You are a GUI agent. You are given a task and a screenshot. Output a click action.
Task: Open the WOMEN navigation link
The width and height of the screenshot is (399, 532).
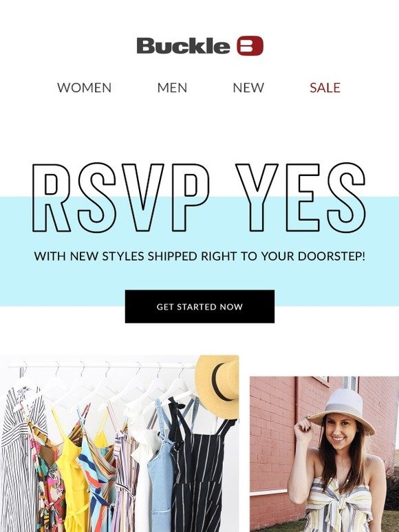[x=84, y=87]
